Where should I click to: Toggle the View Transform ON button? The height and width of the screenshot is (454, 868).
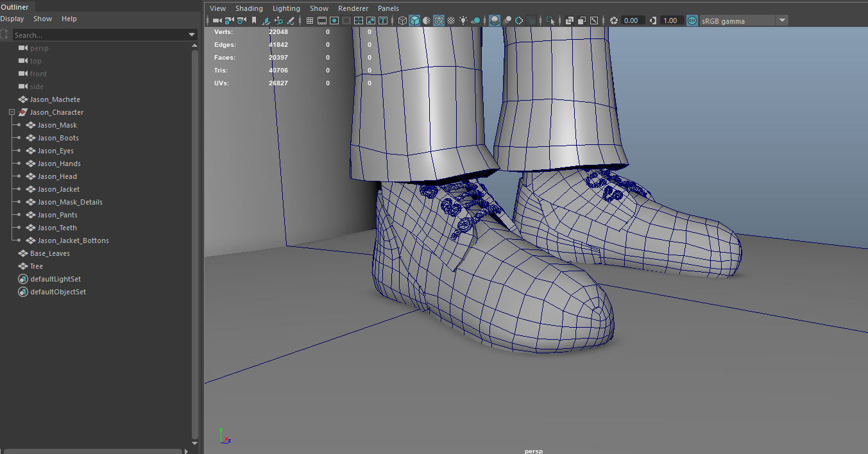click(x=692, y=21)
